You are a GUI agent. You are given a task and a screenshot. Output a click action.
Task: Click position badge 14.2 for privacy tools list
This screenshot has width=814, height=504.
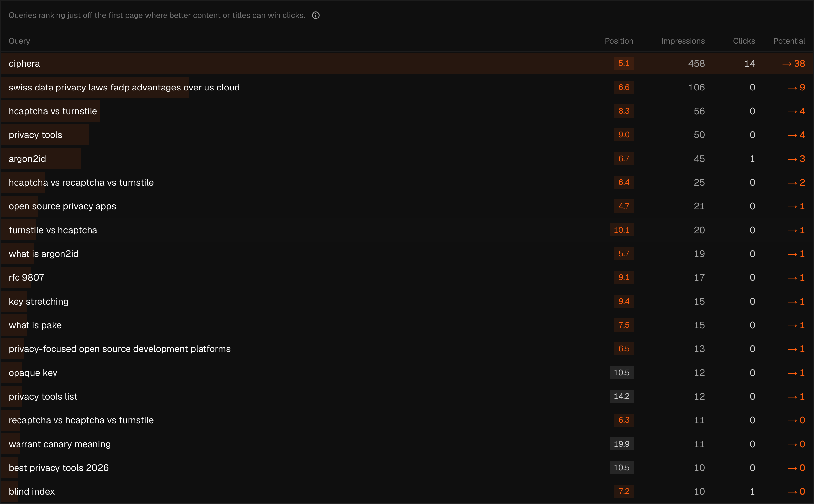point(621,396)
